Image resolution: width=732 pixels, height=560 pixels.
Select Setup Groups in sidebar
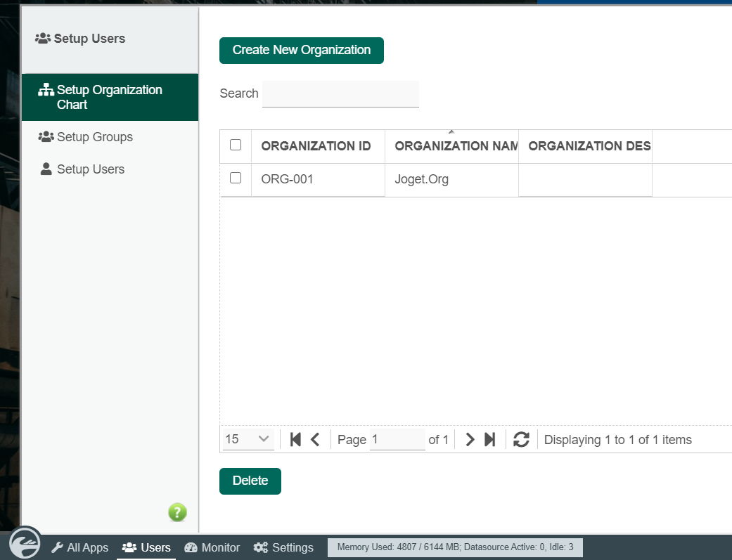point(94,137)
